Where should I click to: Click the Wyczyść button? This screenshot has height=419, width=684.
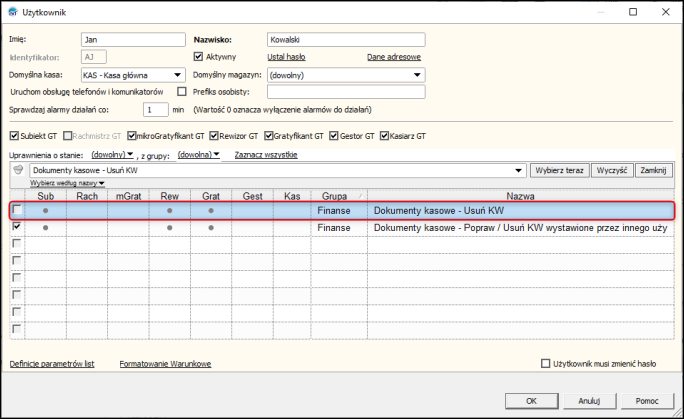tap(612, 170)
